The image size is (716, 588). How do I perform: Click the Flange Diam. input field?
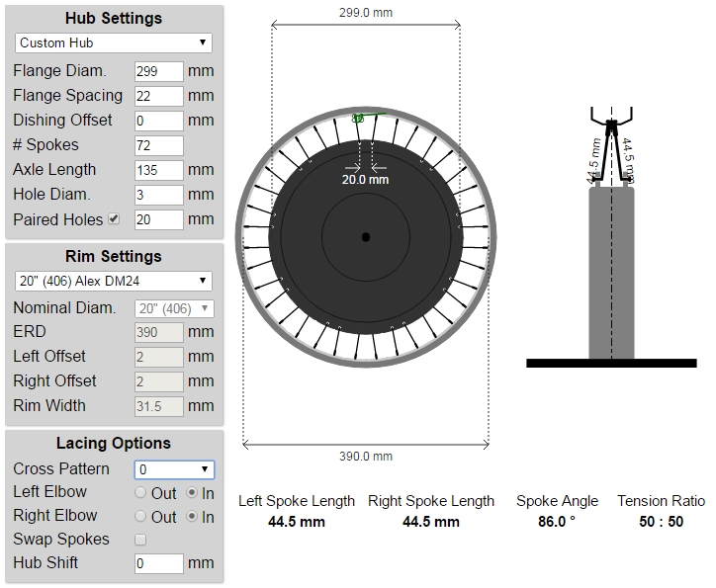point(158,71)
